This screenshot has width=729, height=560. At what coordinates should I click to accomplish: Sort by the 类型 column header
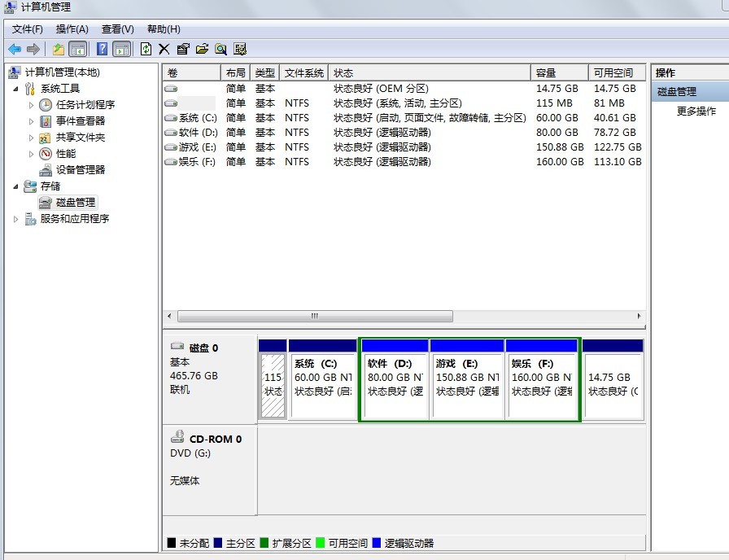click(264, 73)
